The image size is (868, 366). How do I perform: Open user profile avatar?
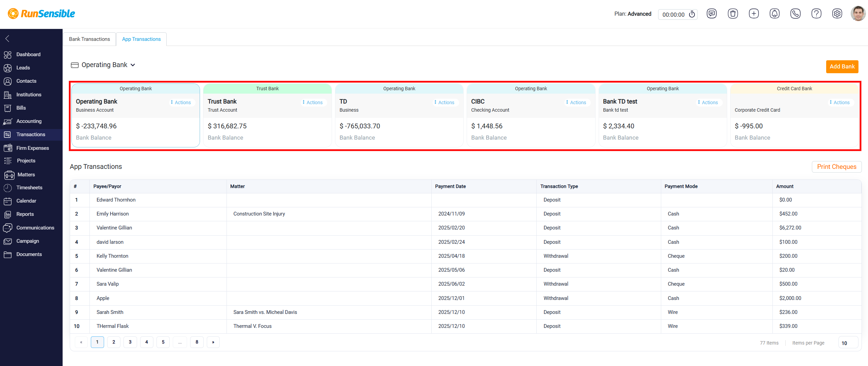(x=858, y=14)
